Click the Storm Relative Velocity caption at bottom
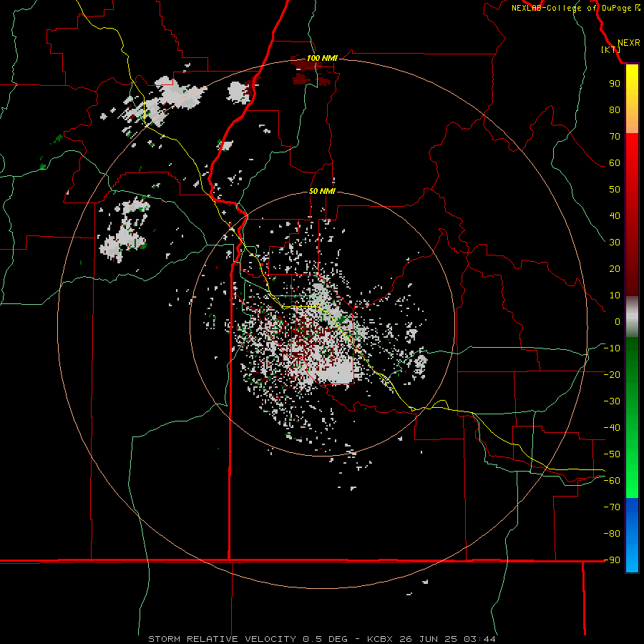Image resolution: width=644 pixels, height=644 pixels. coord(321,639)
